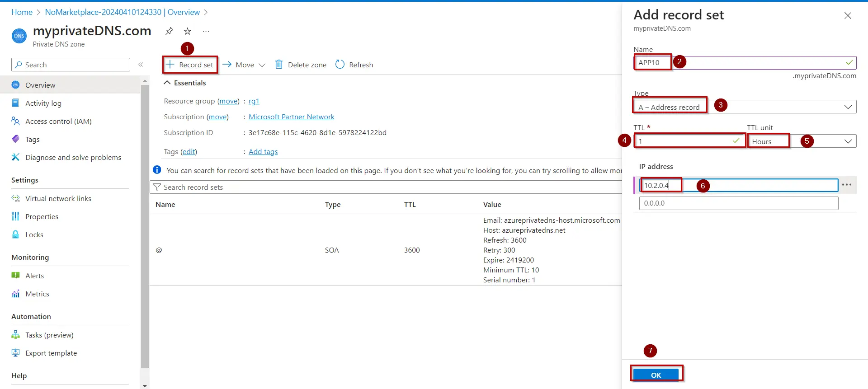The width and height of the screenshot is (868, 389).
Task: Click the pin icon next to myprivateDNS.com
Action: 169,31
